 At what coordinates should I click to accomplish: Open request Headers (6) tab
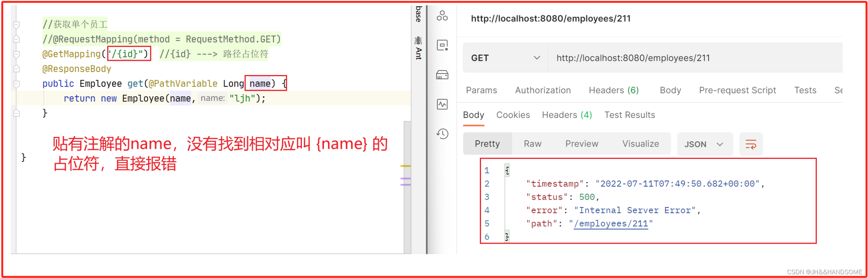(613, 90)
